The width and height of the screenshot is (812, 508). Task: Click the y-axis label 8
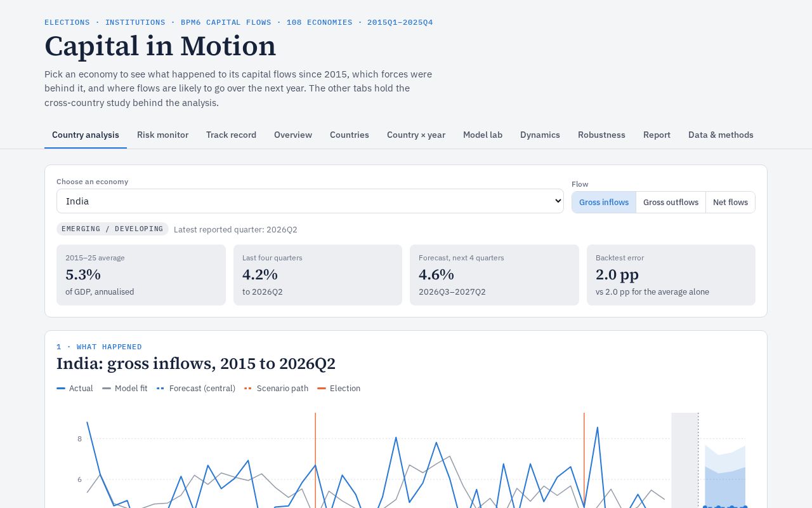click(79, 439)
